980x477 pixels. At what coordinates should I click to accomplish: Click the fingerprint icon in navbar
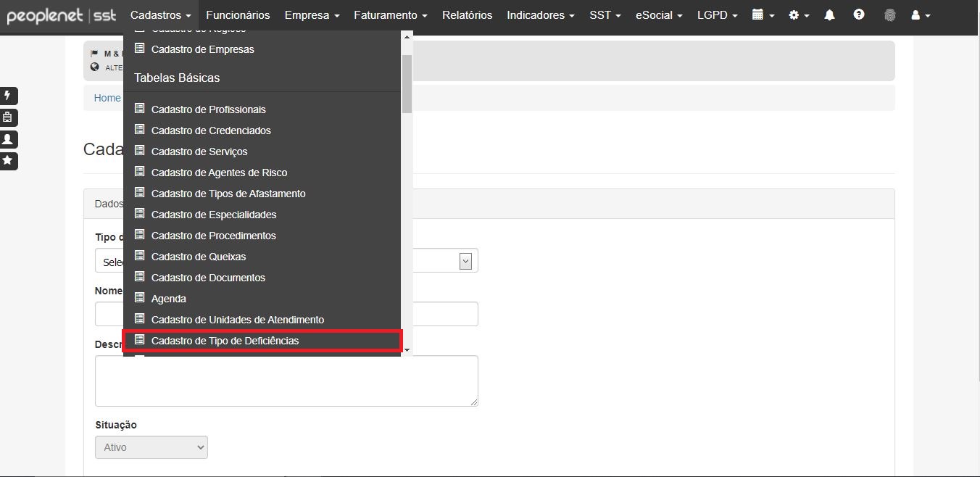point(889,14)
